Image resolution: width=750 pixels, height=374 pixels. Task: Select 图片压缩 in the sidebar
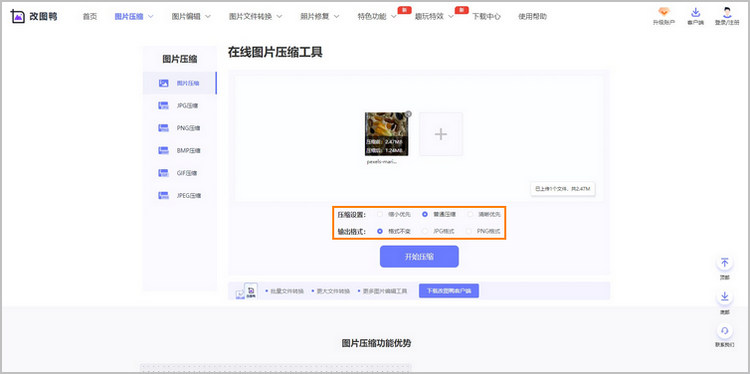pyautogui.click(x=180, y=83)
